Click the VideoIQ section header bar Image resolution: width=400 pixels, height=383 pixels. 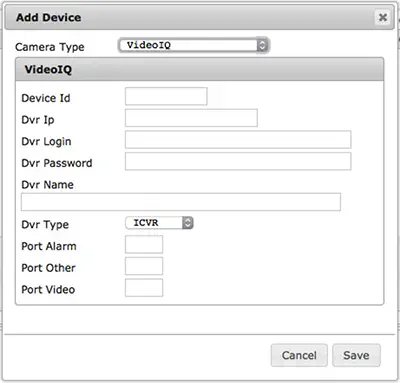(200, 69)
